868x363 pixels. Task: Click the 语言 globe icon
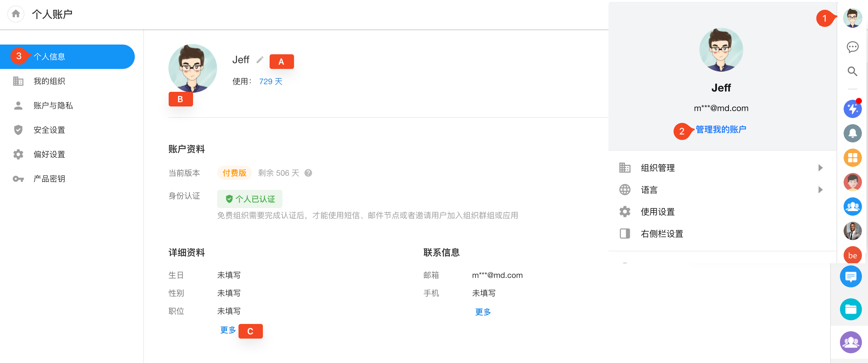pos(625,190)
